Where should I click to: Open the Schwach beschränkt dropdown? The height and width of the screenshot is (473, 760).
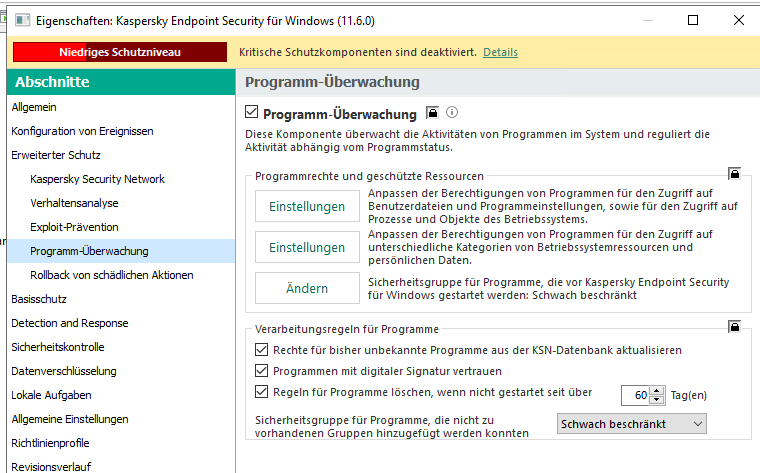click(x=632, y=424)
